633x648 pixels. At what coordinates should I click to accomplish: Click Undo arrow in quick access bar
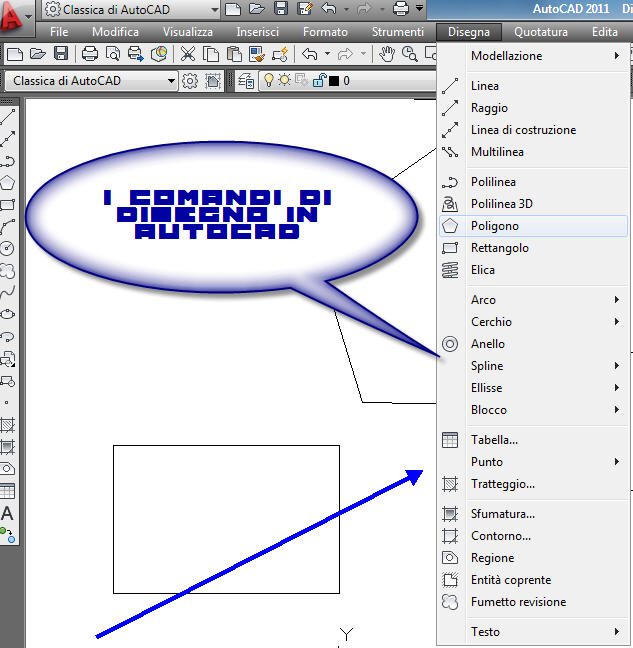tap(329, 9)
